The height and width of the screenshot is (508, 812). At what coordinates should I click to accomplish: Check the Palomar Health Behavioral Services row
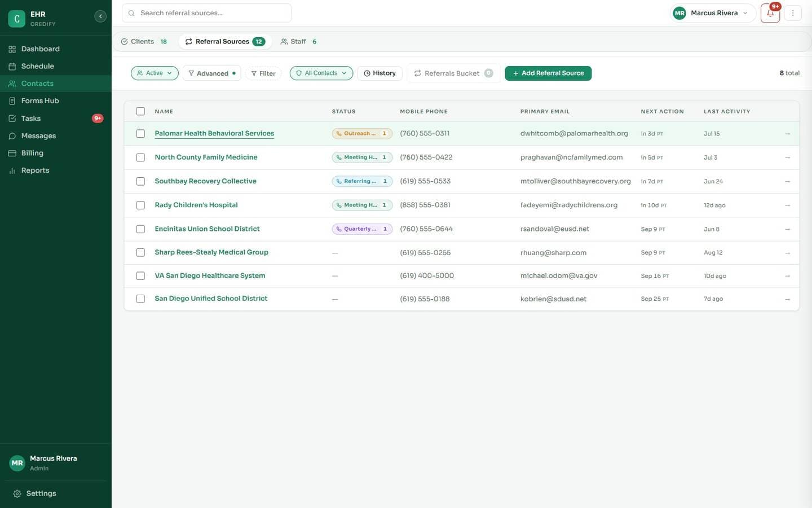pos(140,134)
